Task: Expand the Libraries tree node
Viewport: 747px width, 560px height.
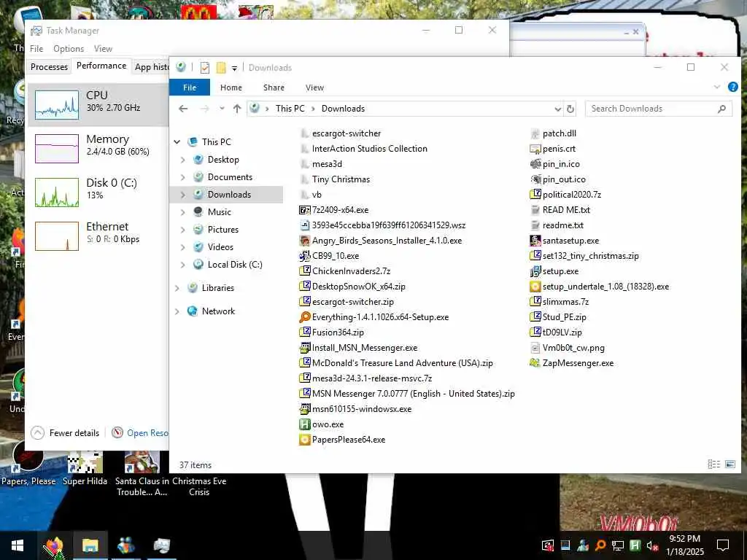Action: coord(177,287)
